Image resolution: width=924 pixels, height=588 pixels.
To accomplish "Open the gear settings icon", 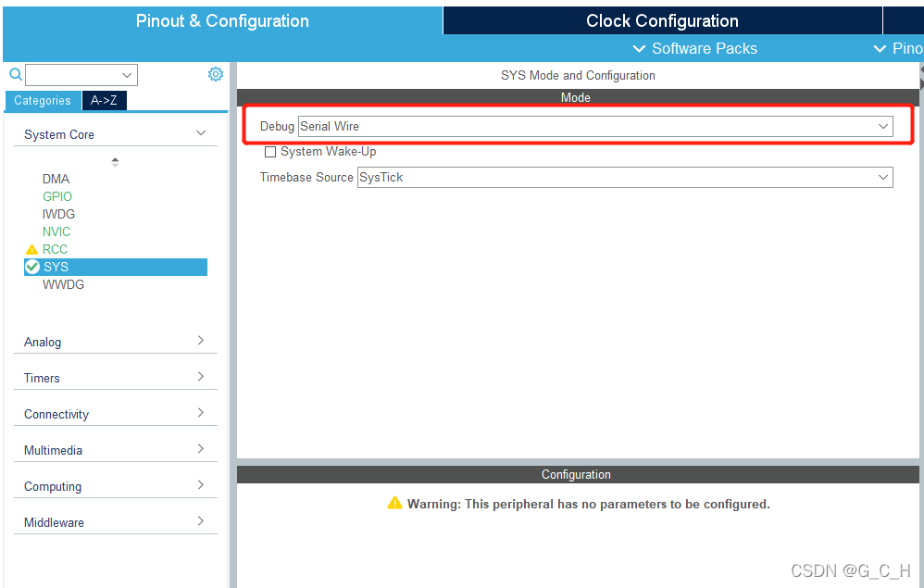I will (x=216, y=74).
